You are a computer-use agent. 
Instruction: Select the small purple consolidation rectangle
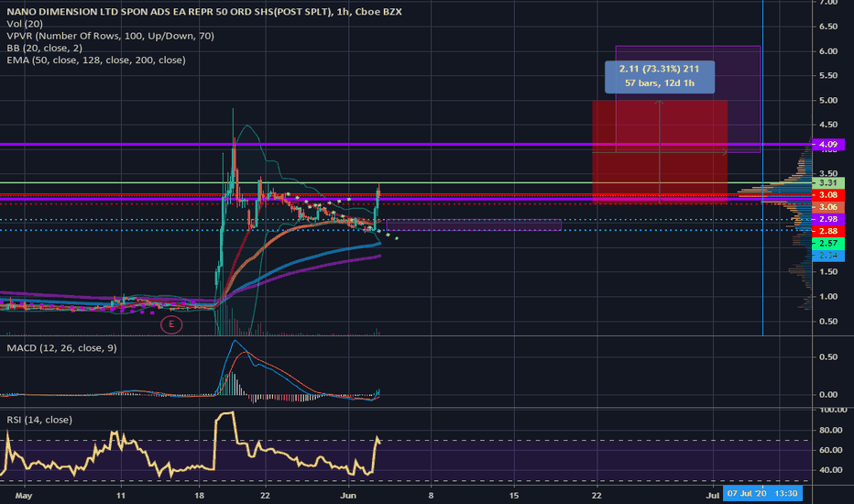[474, 225]
